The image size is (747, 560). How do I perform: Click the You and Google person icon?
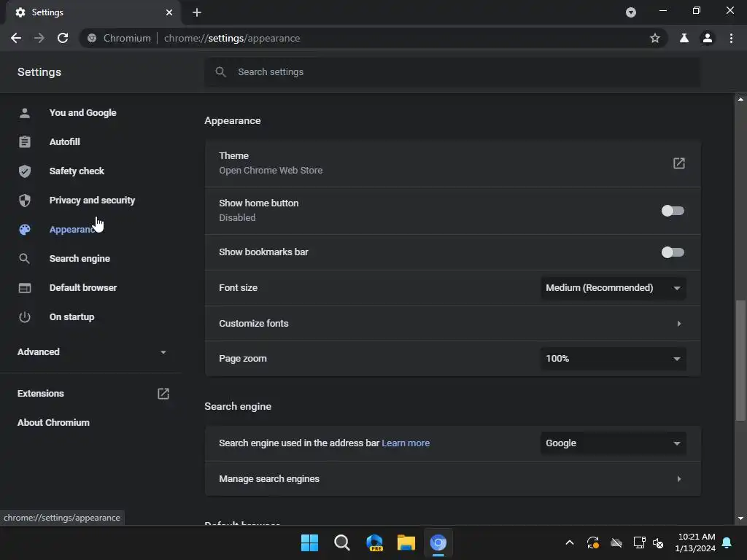tap(25, 113)
